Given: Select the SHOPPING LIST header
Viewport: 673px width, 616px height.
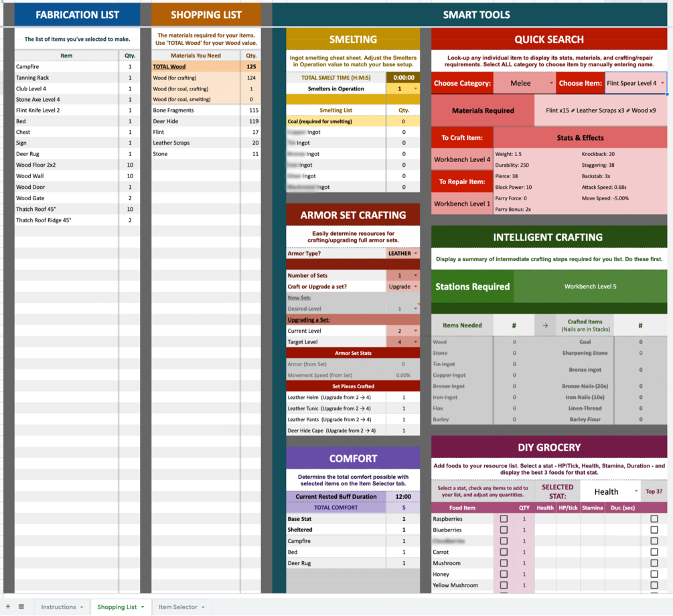Looking at the screenshot, I should (206, 15).
